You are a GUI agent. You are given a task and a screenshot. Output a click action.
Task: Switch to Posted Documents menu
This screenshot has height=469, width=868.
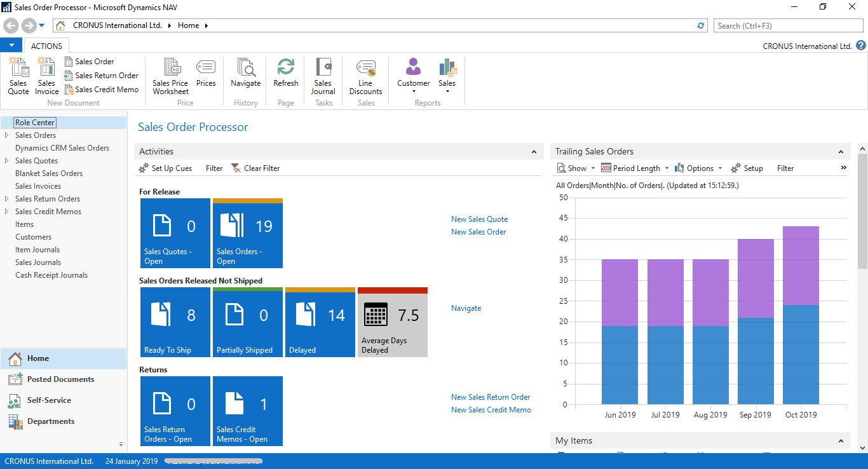point(64,379)
